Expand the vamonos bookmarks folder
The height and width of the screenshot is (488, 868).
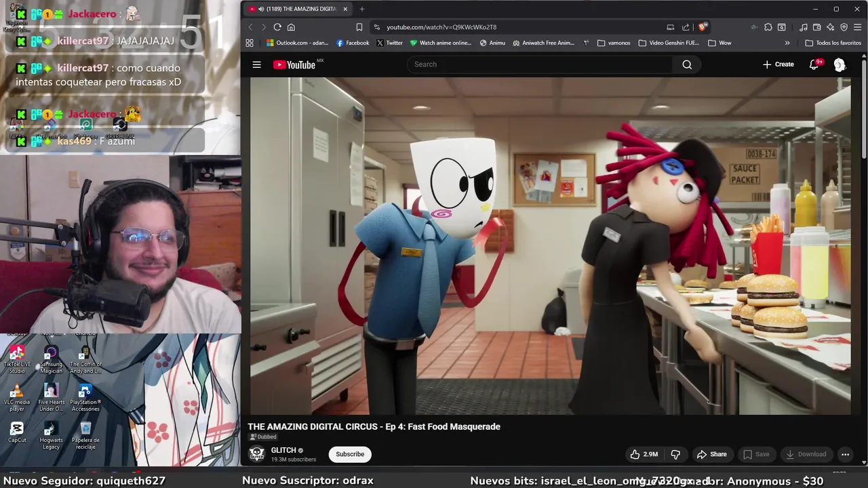614,43
